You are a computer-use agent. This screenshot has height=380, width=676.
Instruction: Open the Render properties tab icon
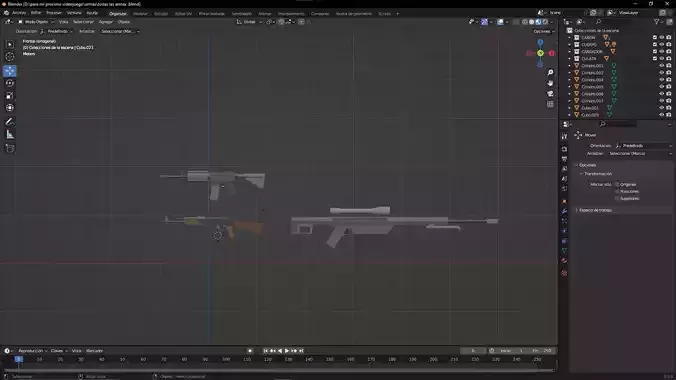[564, 149]
